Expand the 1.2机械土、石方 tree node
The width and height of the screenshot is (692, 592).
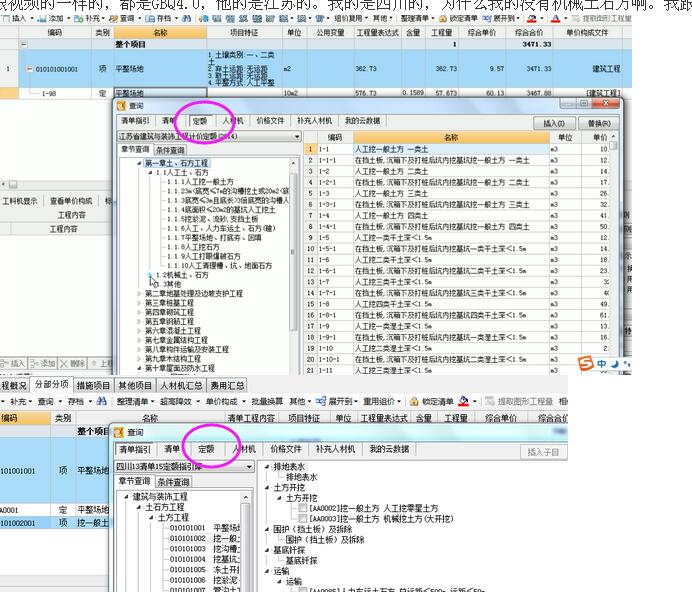(x=150, y=275)
